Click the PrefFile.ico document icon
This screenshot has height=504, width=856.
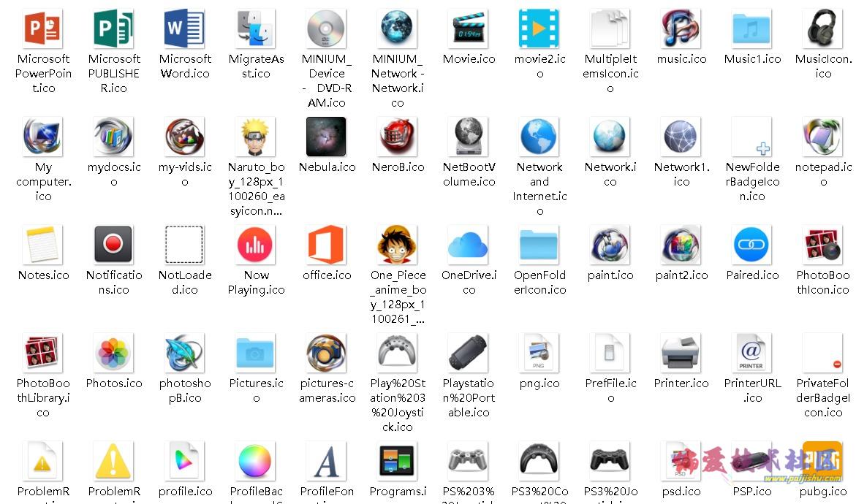[610, 352]
